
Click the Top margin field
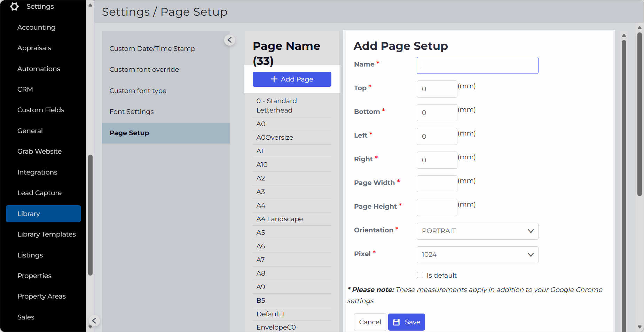tap(437, 89)
